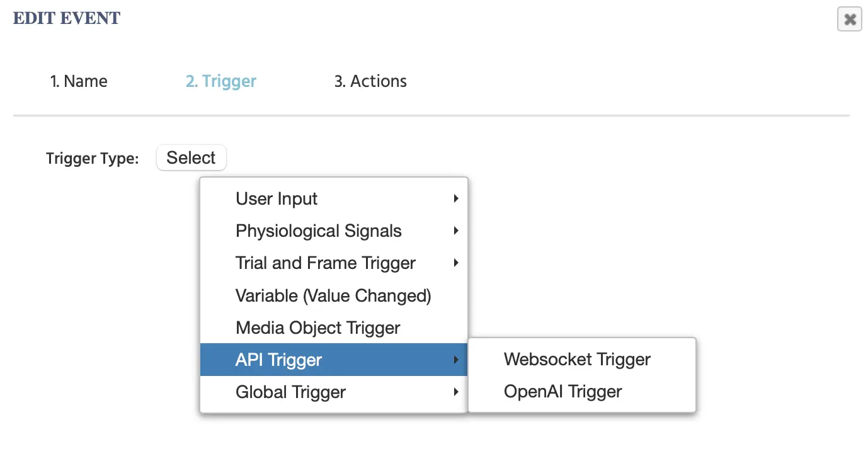This screenshot has width=868, height=461.
Task: Go to the 1. Name step
Action: point(79,81)
